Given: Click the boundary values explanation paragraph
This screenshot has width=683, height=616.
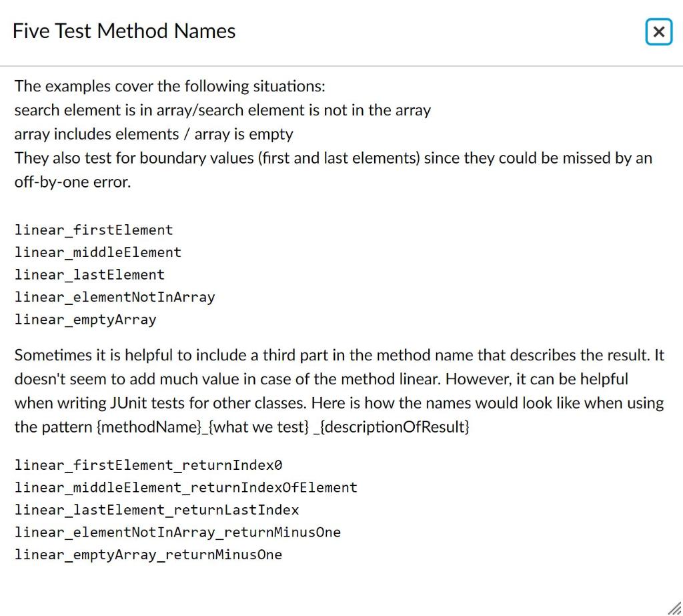Looking at the screenshot, I should click(333, 158).
